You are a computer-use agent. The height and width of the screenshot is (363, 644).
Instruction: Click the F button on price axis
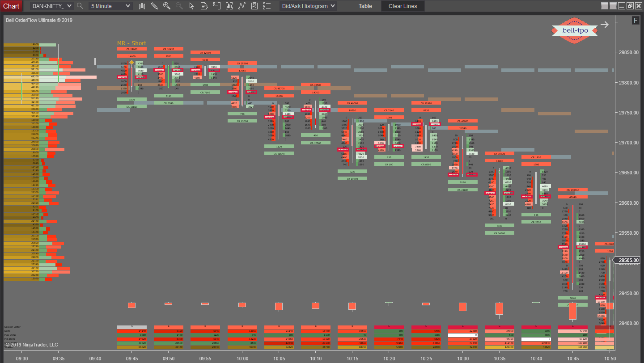636,20
